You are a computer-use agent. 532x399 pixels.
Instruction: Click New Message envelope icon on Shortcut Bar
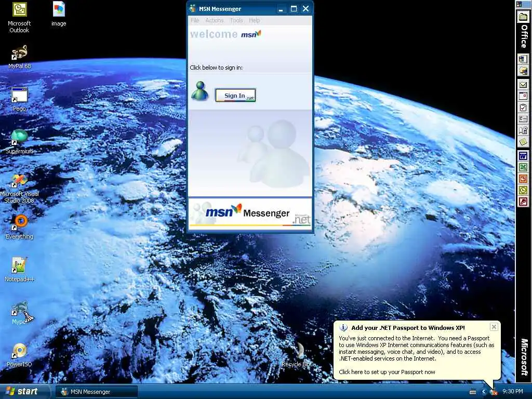[523, 85]
